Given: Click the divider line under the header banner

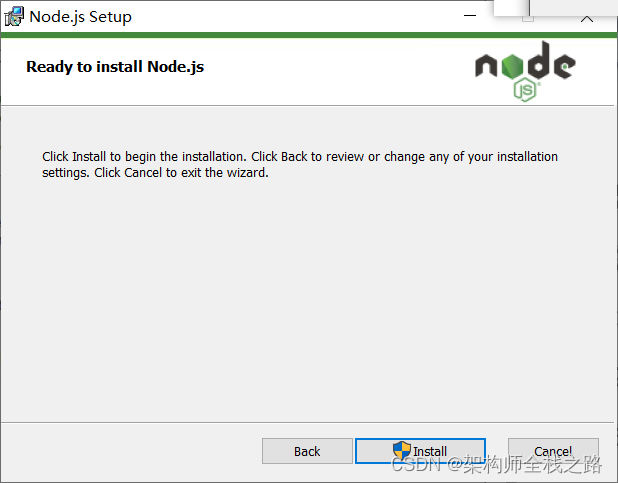Looking at the screenshot, I should pos(300,105).
